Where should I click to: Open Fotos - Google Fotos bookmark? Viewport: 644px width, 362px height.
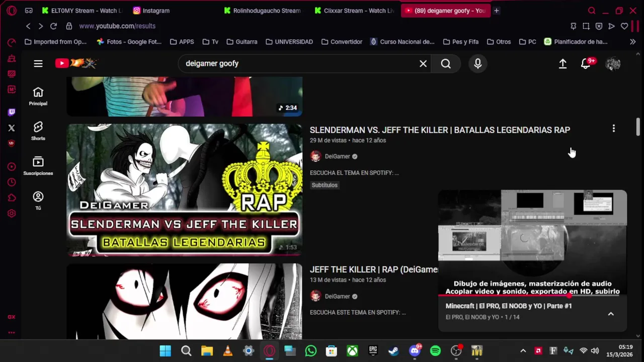click(x=129, y=42)
